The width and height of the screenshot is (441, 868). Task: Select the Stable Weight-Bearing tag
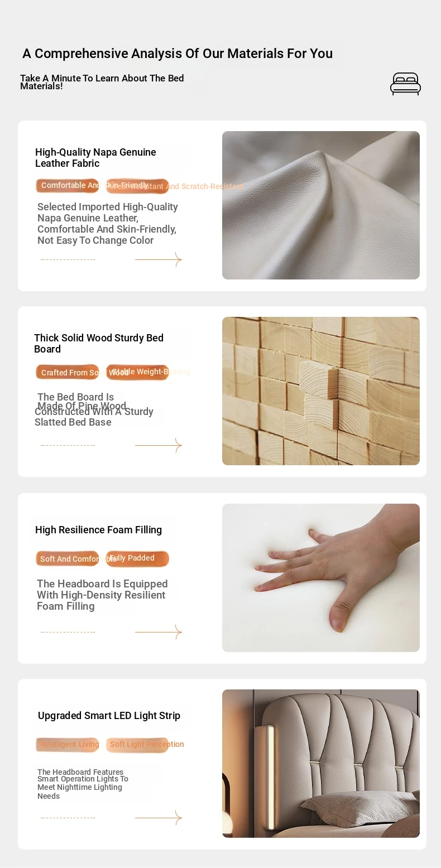click(x=137, y=372)
